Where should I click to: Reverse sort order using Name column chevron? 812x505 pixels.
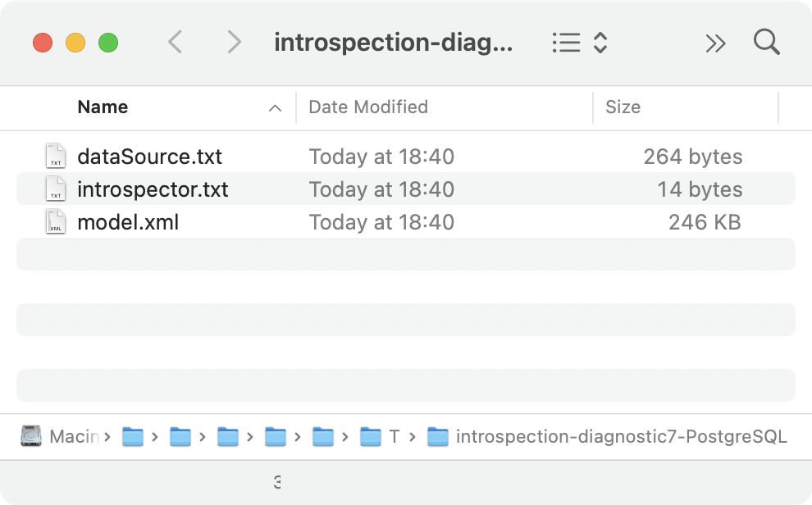tap(276, 107)
